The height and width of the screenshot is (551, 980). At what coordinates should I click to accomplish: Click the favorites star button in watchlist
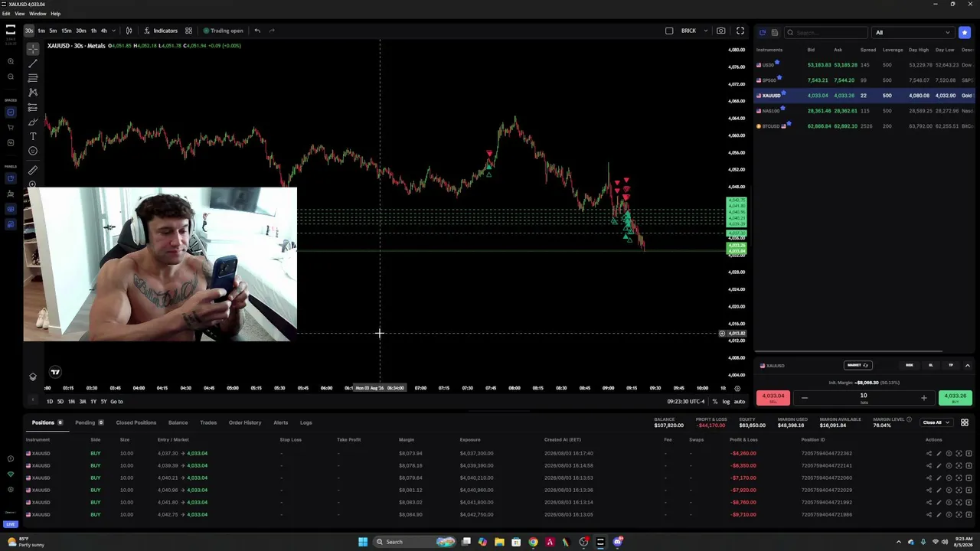(965, 32)
